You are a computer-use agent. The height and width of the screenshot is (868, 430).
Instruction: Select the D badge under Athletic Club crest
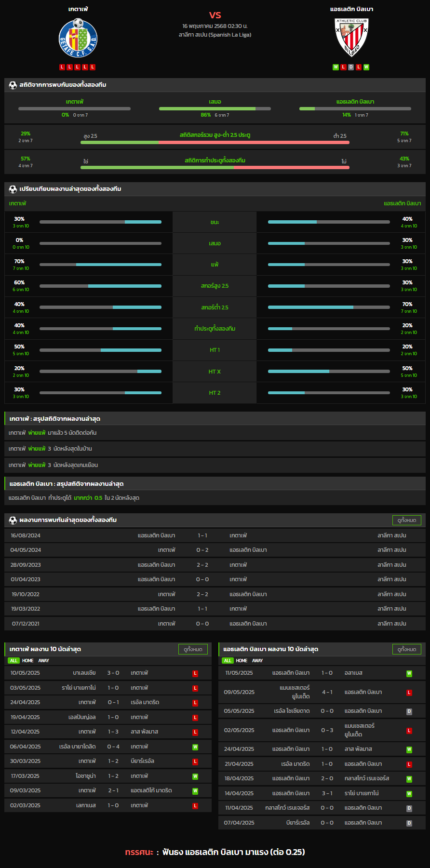coord(351,67)
